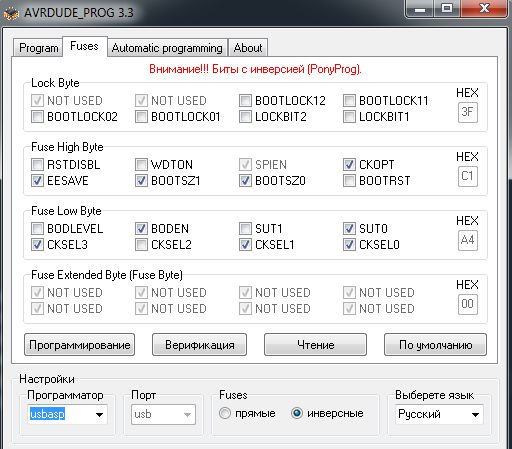
Task: Check the CKSEL2 fuse
Action: pyautogui.click(x=141, y=245)
